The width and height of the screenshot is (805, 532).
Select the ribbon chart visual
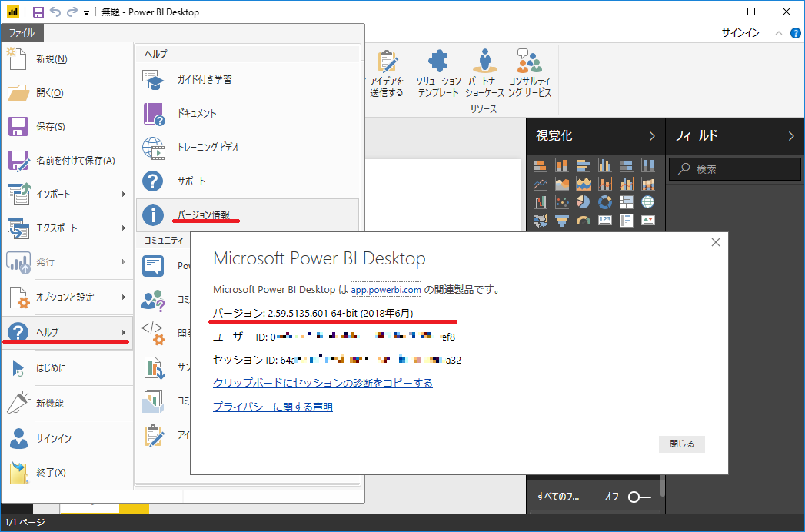(648, 184)
